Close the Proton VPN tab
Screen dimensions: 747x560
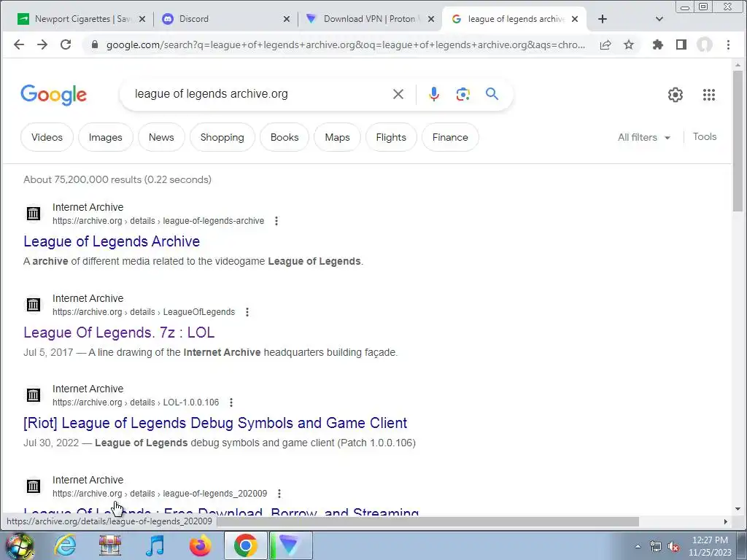click(430, 19)
